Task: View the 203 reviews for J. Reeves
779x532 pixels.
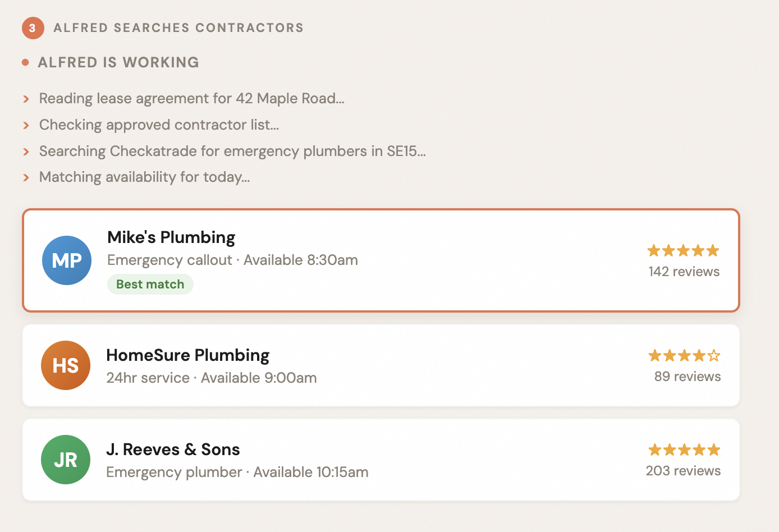Action: (683, 471)
